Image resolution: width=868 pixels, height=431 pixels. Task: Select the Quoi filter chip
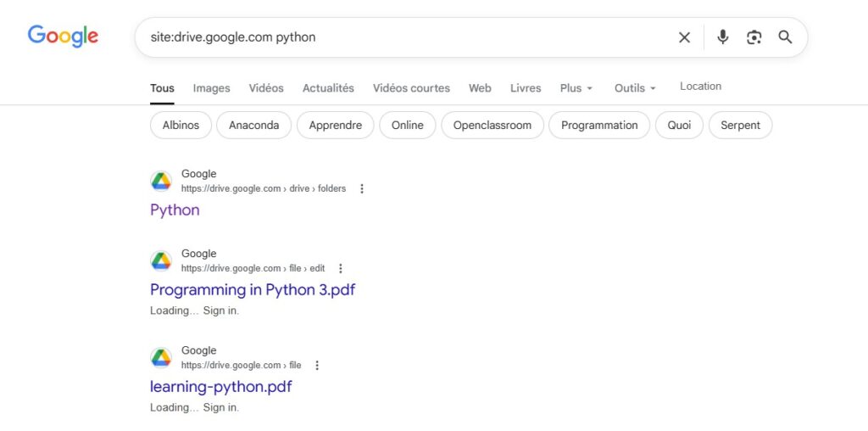[679, 126]
